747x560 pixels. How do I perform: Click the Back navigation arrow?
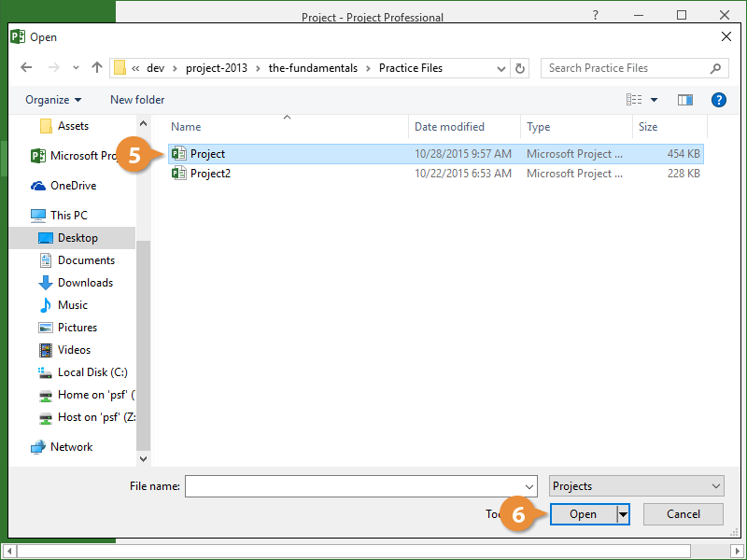[x=26, y=68]
